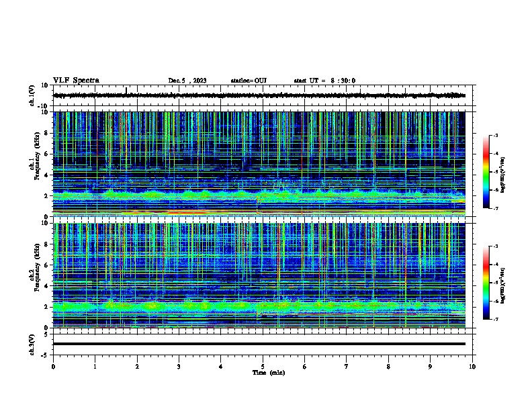
Task: Select the date text "Dec. 5, 2023"
Action: point(187,81)
